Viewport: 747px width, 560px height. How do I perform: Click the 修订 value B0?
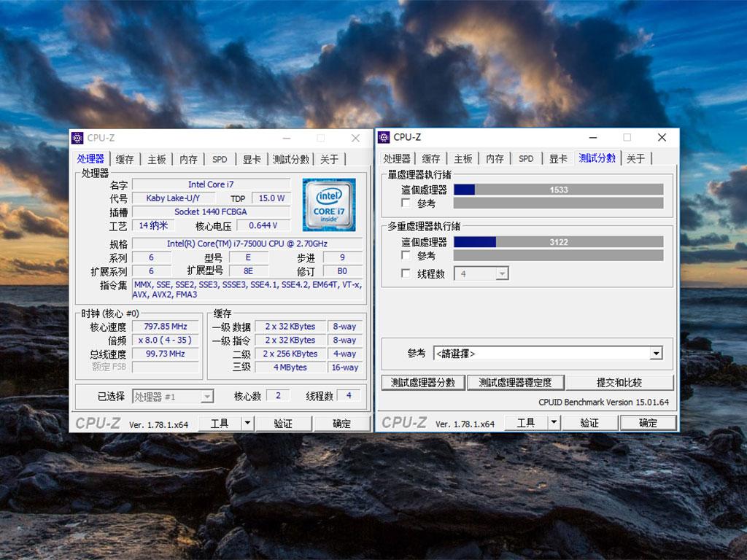[343, 271]
